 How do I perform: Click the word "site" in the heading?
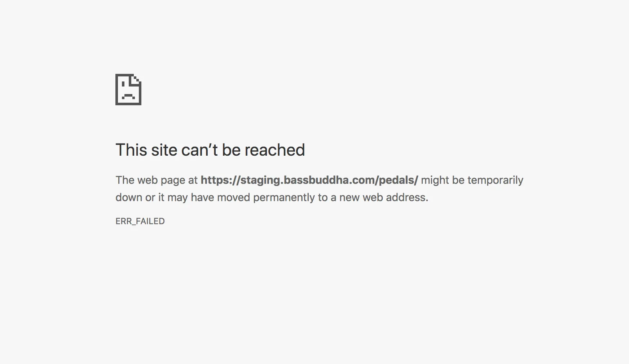click(164, 150)
